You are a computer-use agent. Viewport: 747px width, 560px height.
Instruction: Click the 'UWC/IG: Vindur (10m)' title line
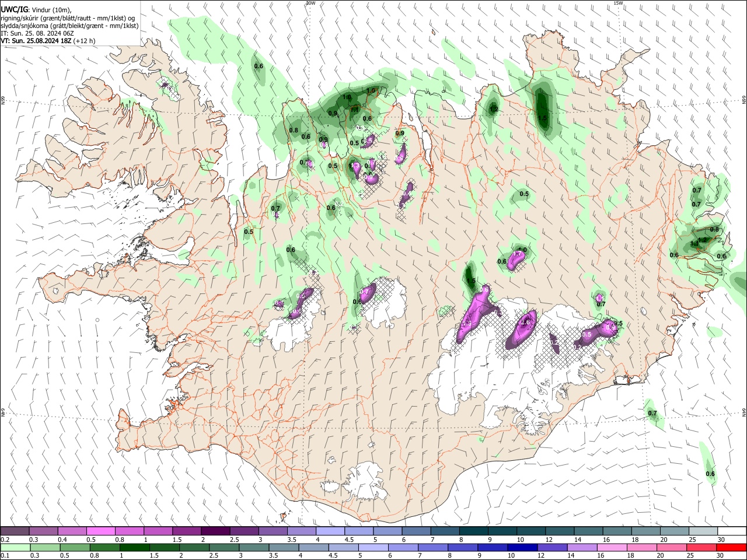[36, 10]
